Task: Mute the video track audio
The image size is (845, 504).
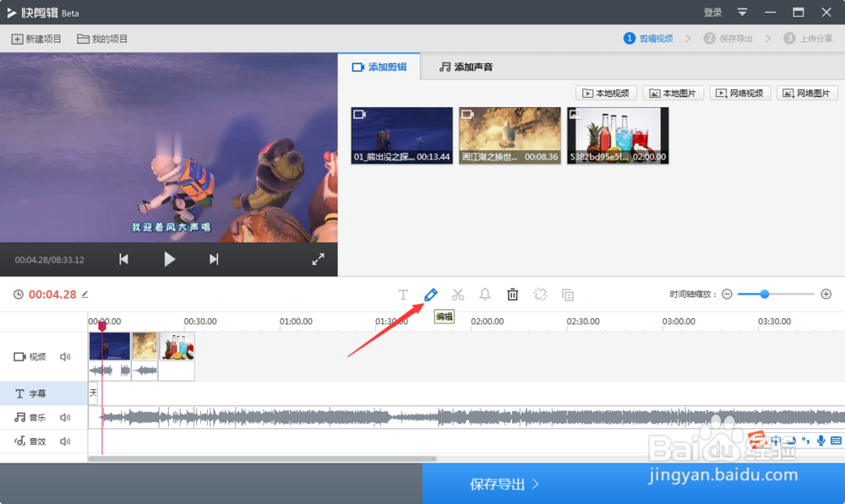Action: click(65, 356)
